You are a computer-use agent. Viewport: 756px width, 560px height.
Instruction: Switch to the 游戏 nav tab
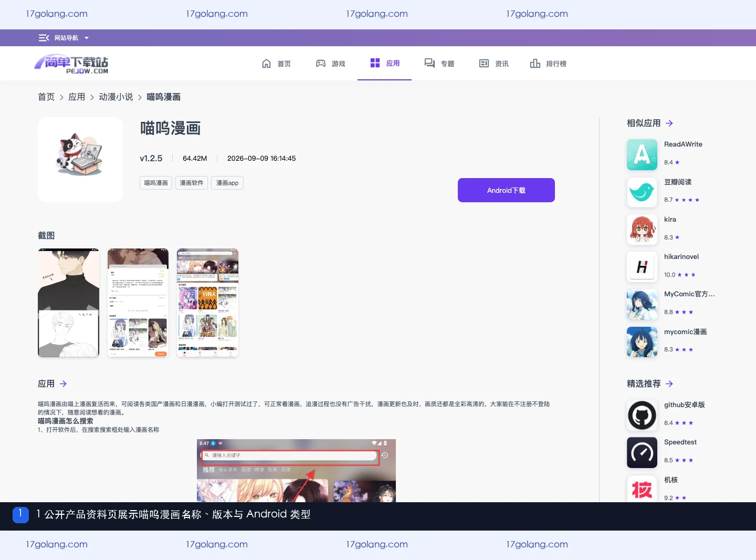330,64
